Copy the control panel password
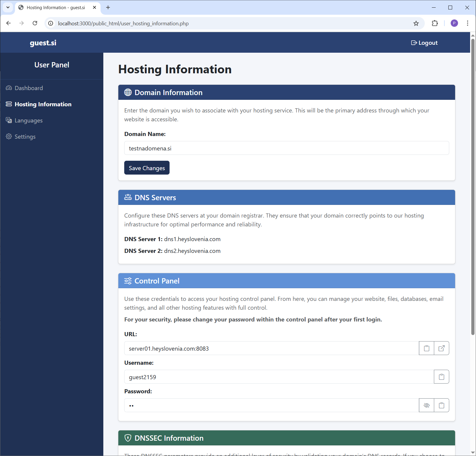 pos(441,405)
